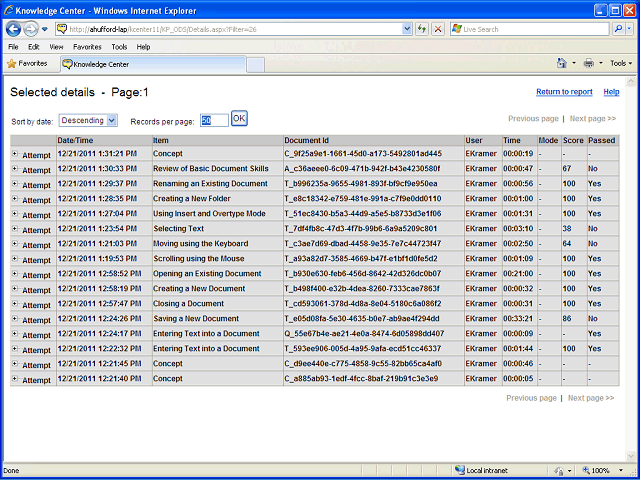Image resolution: width=640 pixels, height=480 pixels.
Task: Open the Favorites menu
Action: tap(87, 47)
